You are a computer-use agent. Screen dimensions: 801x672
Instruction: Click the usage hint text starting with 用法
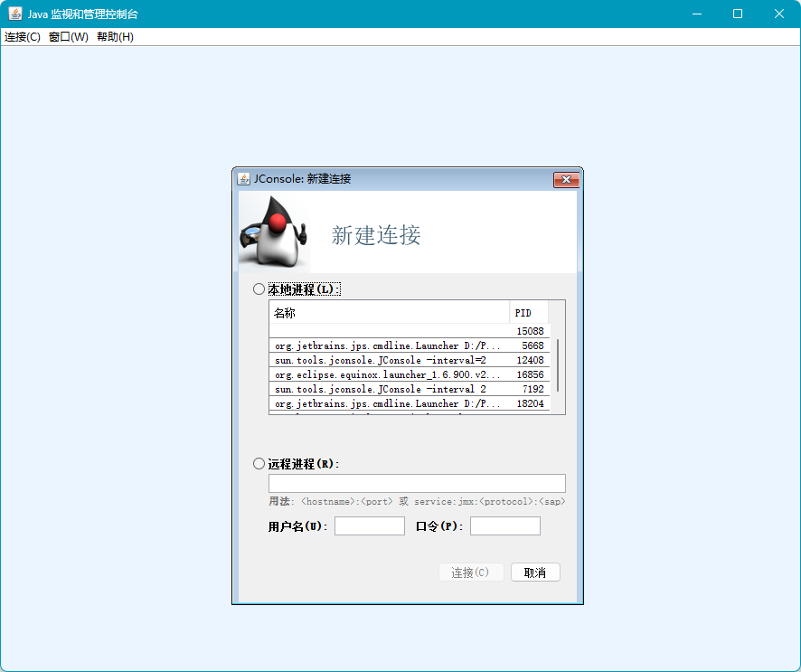pyautogui.click(x=417, y=502)
